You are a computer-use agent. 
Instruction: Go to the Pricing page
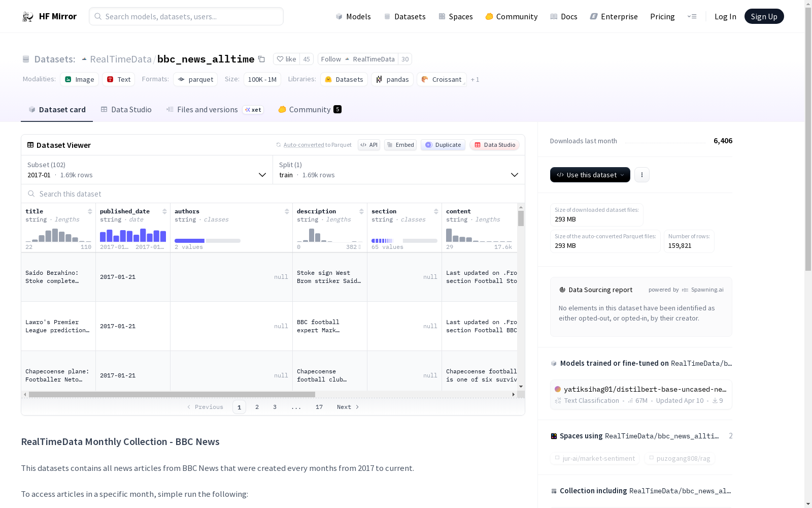[x=662, y=16]
